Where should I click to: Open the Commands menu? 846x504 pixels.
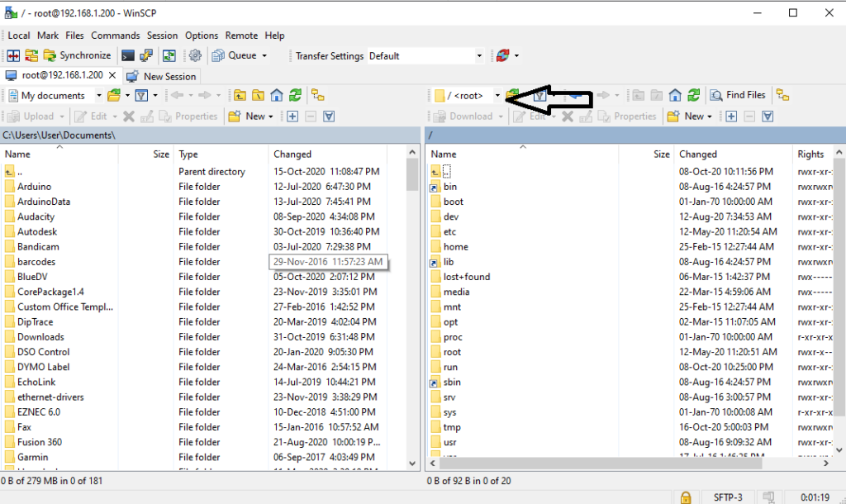pyautogui.click(x=116, y=36)
